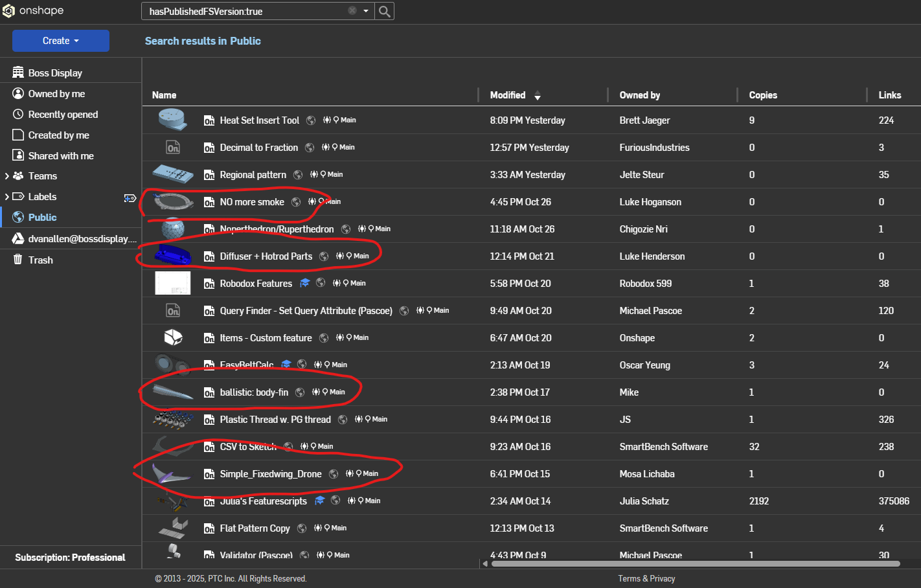
Task: Open the ballistic: body-fin document
Action: coord(255,392)
